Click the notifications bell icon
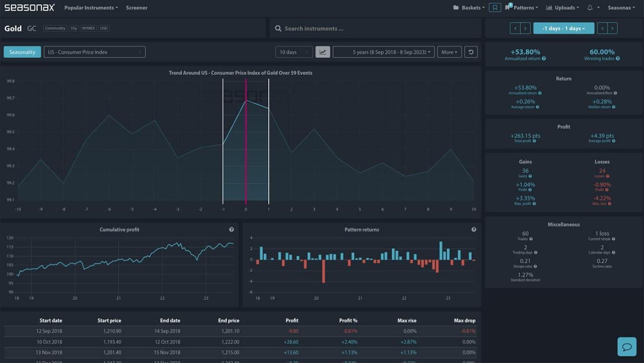 click(590, 8)
